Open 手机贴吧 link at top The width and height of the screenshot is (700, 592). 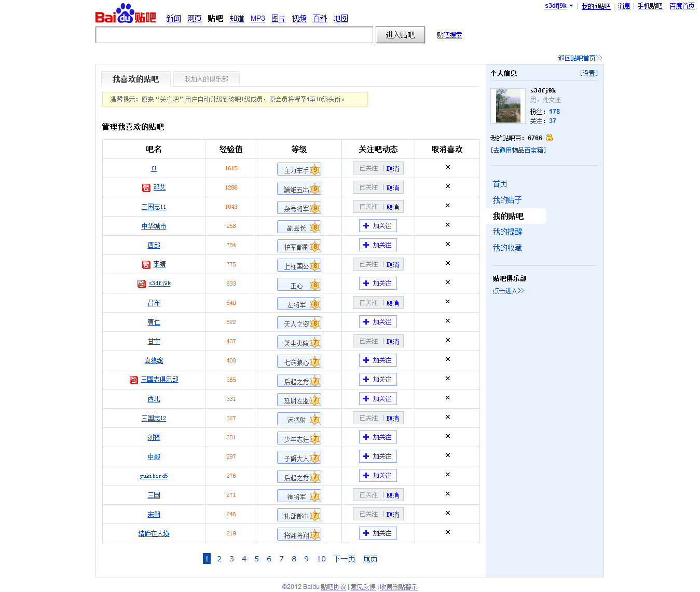(650, 6)
